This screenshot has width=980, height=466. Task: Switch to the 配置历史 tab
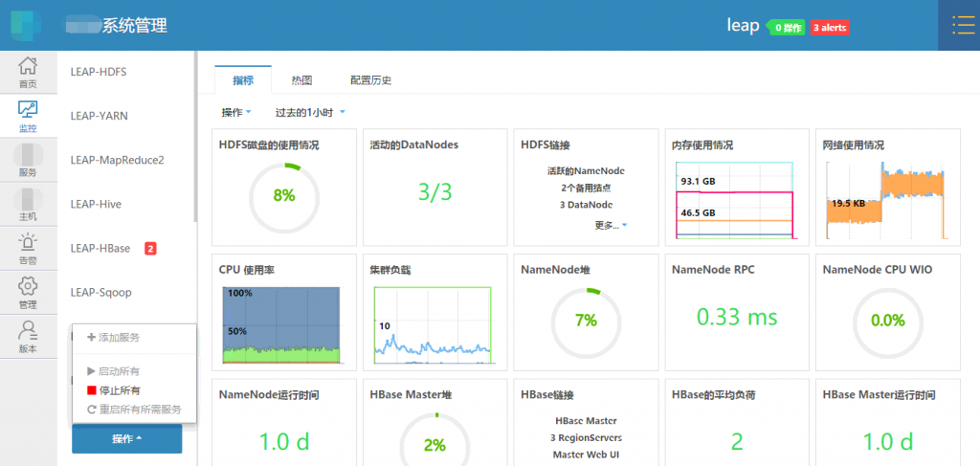click(370, 80)
